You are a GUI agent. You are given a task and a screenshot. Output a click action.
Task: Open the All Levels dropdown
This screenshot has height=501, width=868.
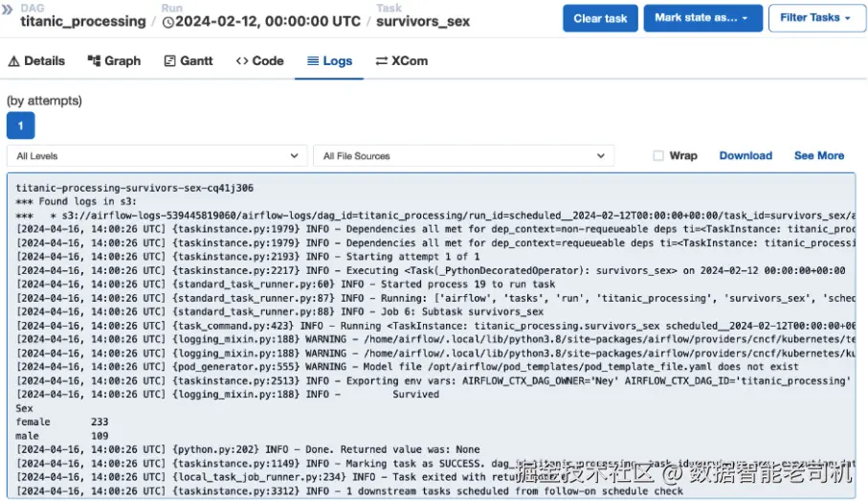157,156
